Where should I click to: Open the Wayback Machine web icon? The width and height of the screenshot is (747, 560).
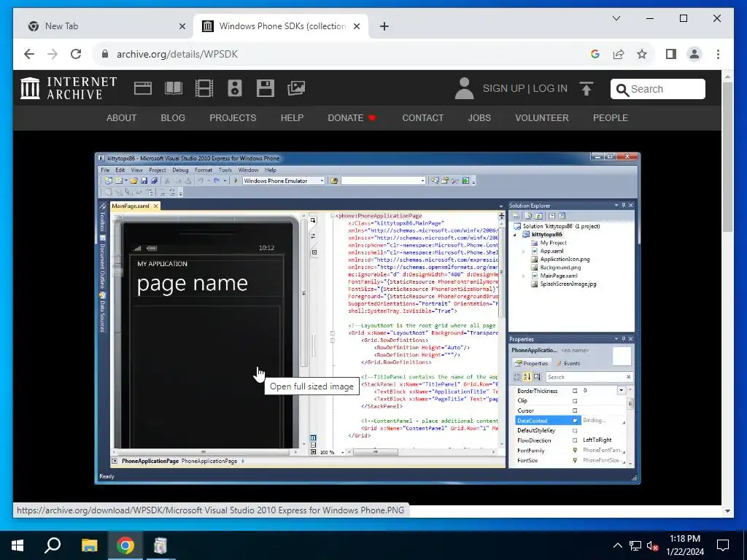142,88
